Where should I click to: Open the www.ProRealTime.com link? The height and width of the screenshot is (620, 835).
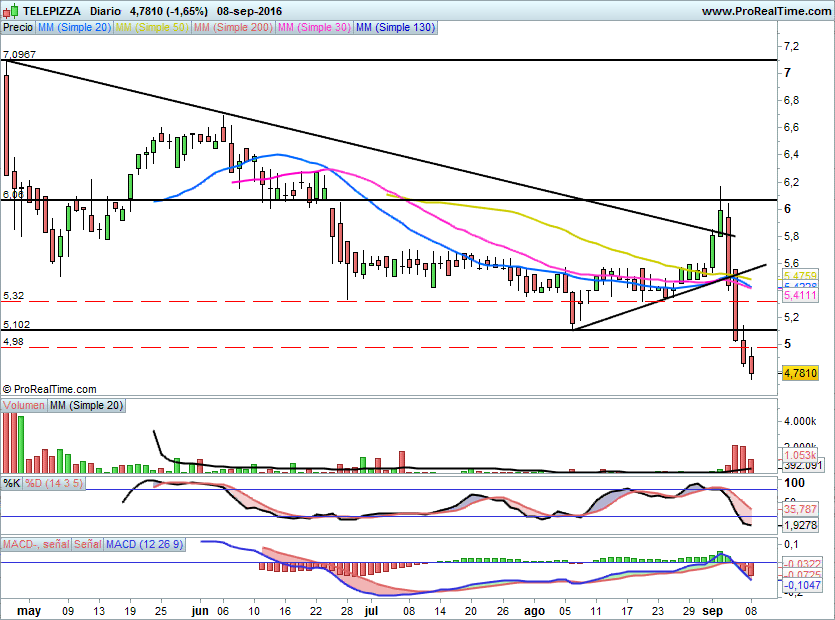tap(765, 11)
